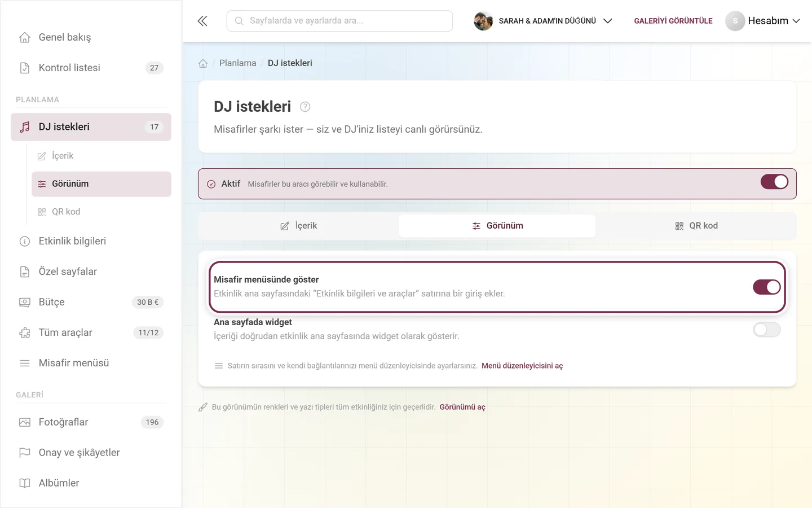Open QR kod in the sidebar submenu

[101, 212]
